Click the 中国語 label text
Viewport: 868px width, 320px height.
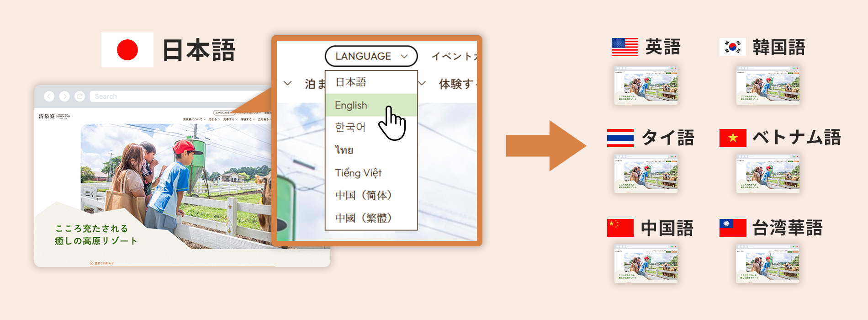667,228
